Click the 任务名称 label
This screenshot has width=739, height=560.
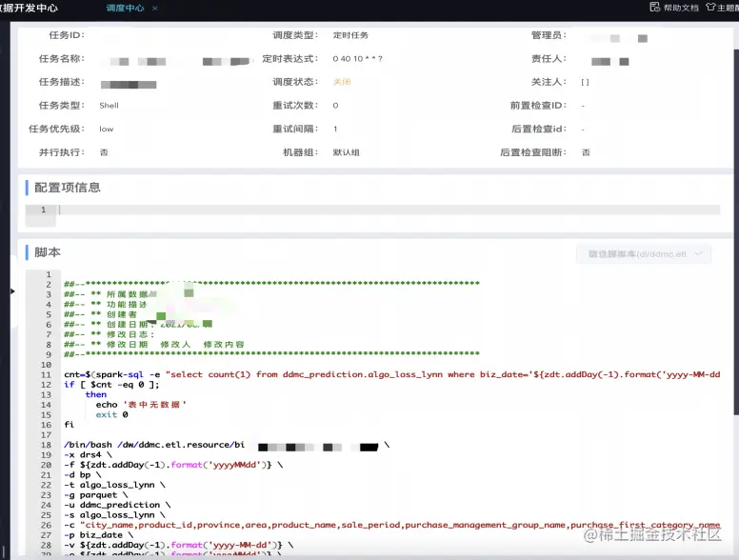(61, 58)
